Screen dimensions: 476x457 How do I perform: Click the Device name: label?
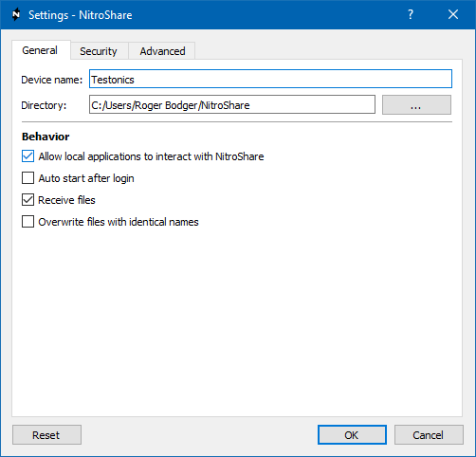coord(51,80)
